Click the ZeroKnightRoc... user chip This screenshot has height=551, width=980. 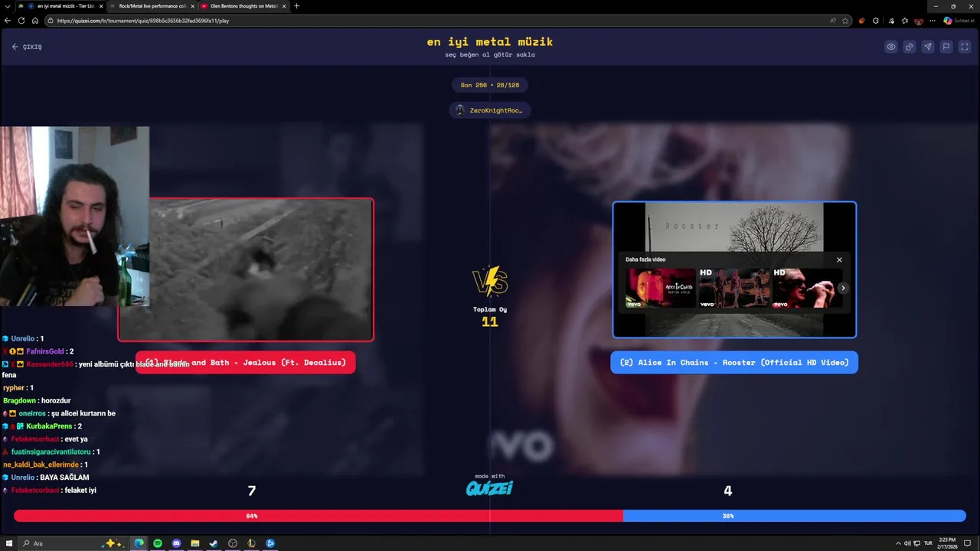(x=490, y=110)
